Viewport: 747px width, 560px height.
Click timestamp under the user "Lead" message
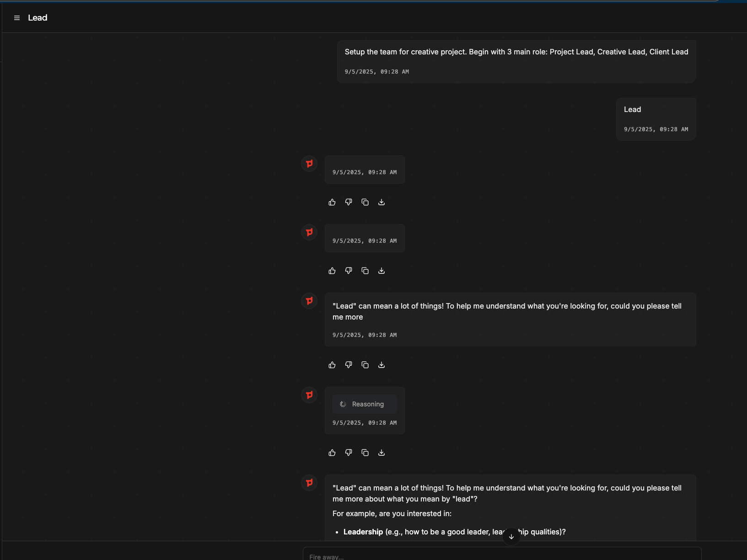coord(656,129)
